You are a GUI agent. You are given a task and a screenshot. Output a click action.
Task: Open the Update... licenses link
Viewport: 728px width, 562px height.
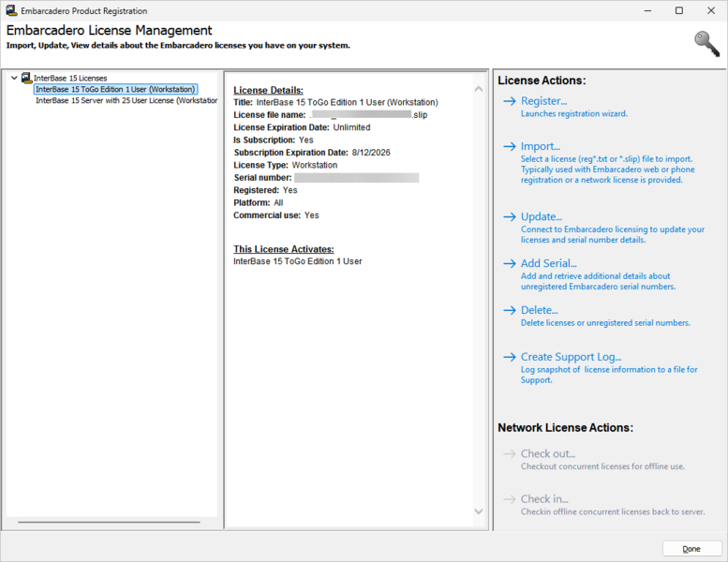pyautogui.click(x=542, y=216)
